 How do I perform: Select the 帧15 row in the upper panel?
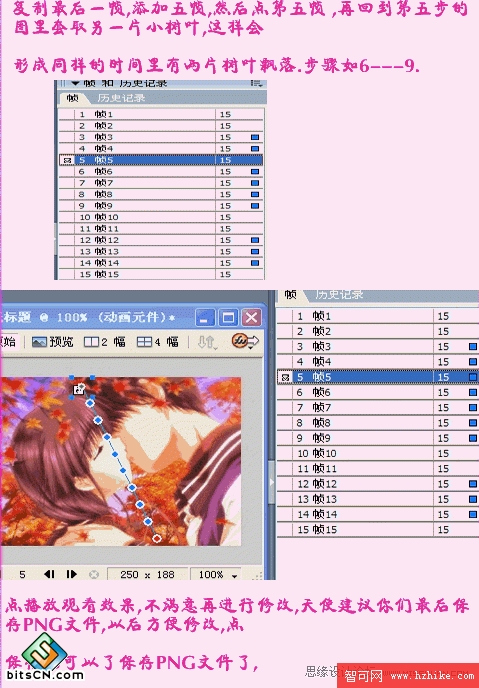(x=161, y=274)
